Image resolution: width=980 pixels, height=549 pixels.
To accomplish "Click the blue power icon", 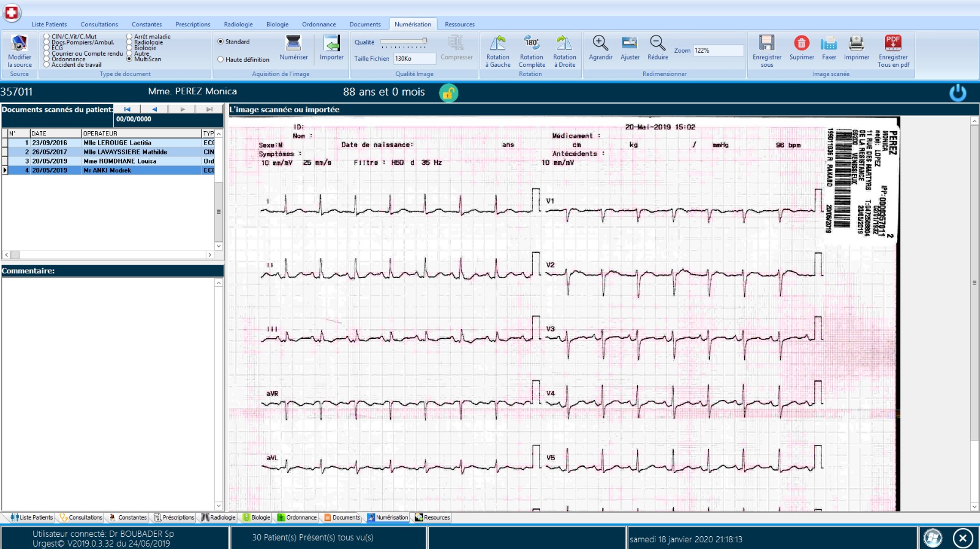I will [957, 93].
